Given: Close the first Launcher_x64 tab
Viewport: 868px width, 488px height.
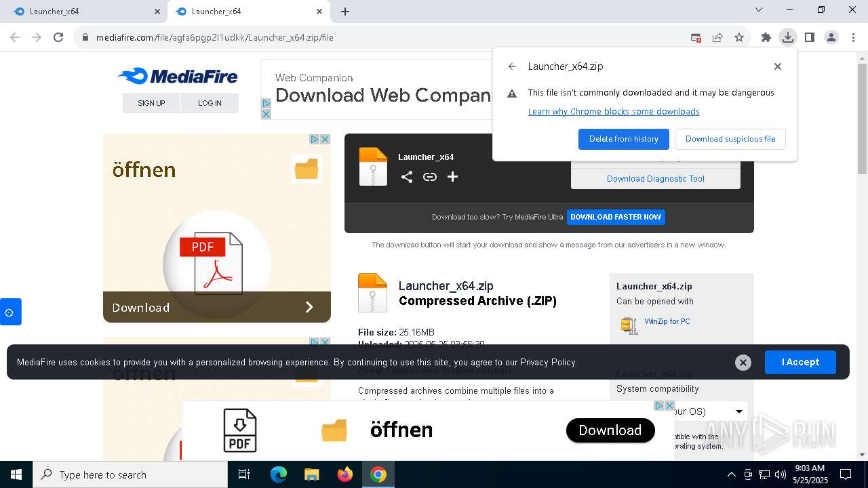Looking at the screenshot, I should pyautogui.click(x=157, y=12).
